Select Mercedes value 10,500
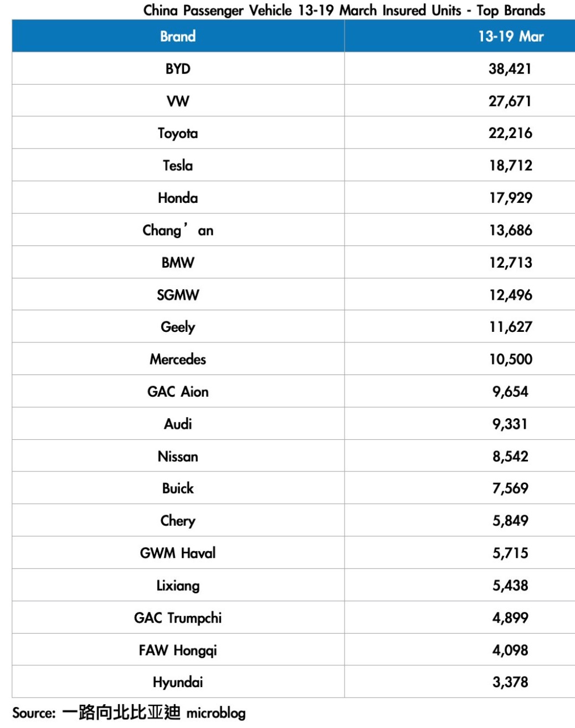575x728 pixels. click(510, 359)
